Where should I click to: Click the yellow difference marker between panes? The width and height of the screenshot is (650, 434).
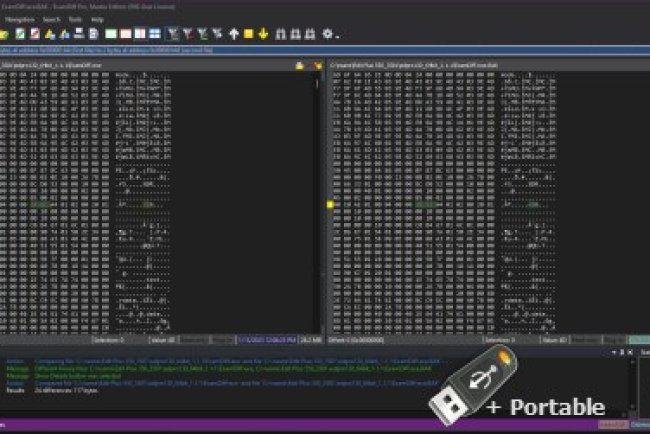(x=330, y=204)
